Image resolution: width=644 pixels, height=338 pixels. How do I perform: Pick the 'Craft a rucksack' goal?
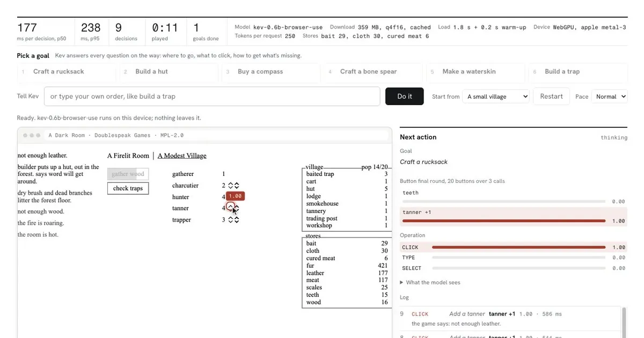pos(67,72)
